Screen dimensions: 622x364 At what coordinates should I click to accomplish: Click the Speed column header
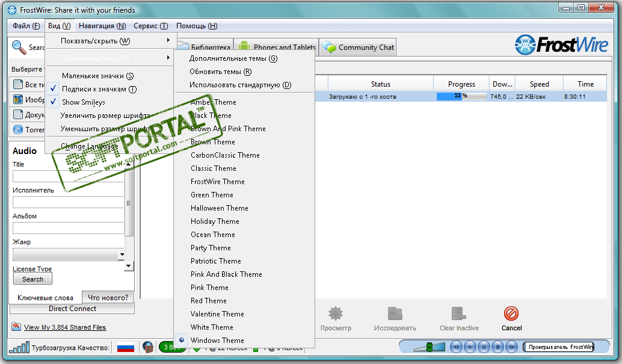click(539, 84)
